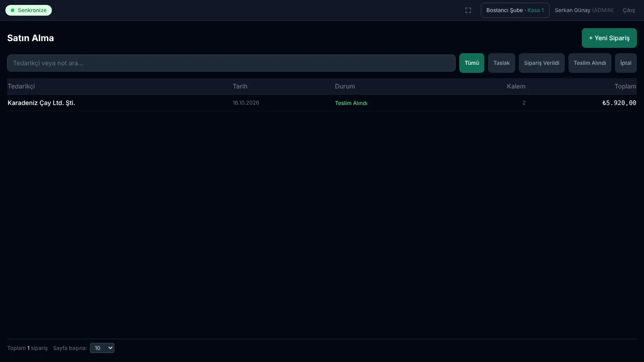Click the date 16.10.2026
The height and width of the screenshot is (362, 644).
point(246,103)
